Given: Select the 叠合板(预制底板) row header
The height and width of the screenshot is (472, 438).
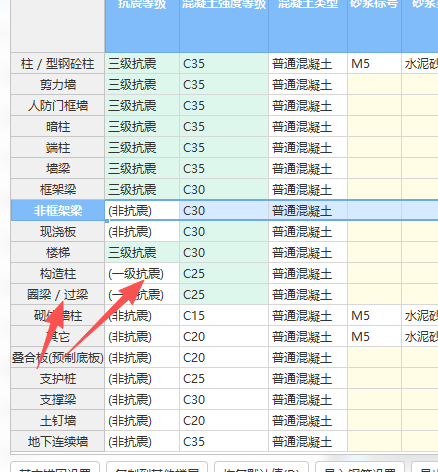Looking at the screenshot, I should pyautogui.click(x=58, y=357).
